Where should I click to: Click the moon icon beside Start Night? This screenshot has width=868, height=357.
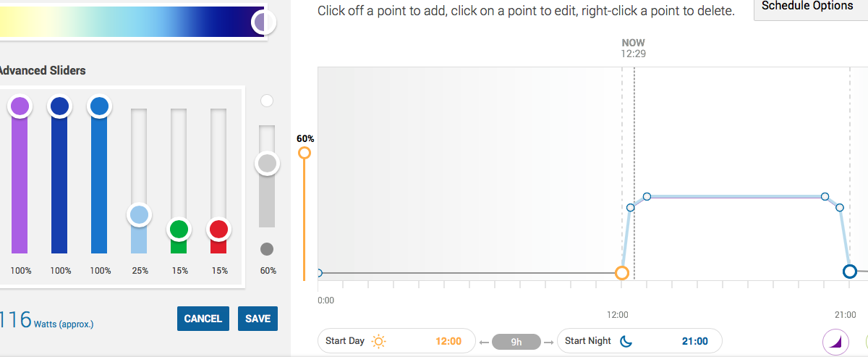point(627,341)
